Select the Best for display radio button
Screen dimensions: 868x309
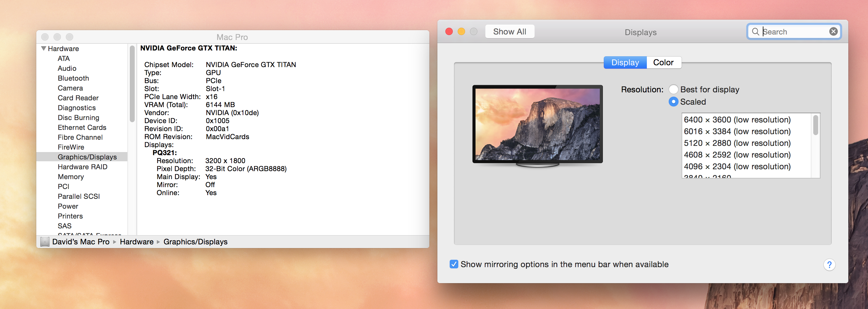tap(673, 89)
